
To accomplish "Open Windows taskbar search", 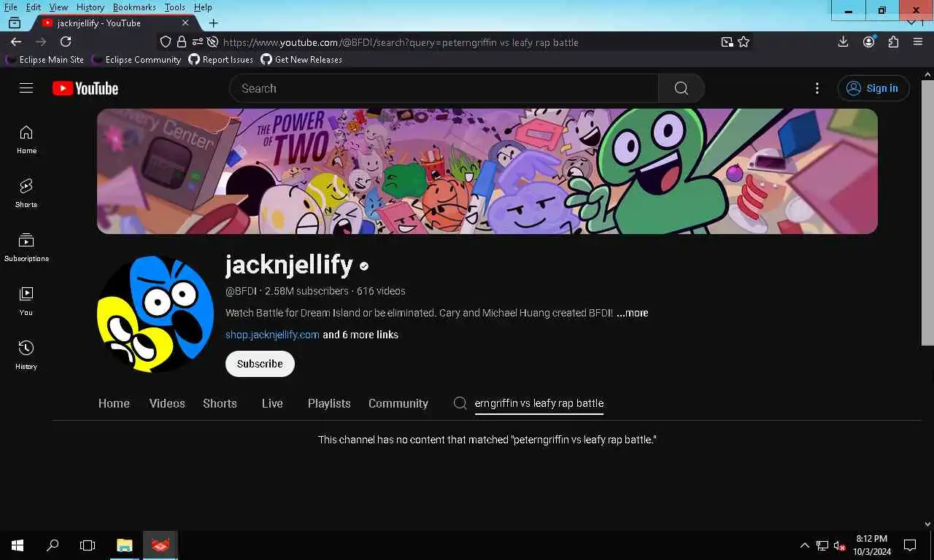I will pos(53,545).
